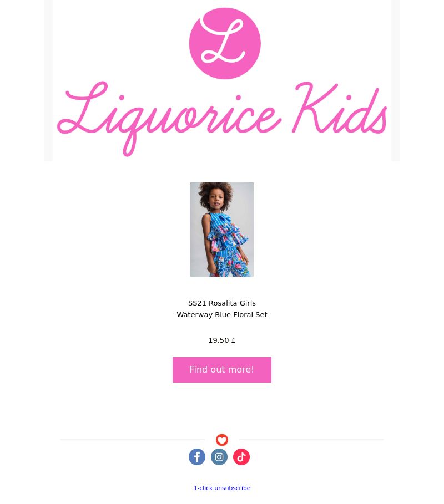
Task: Click the divider line right of the heart
Action: [311, 439]
